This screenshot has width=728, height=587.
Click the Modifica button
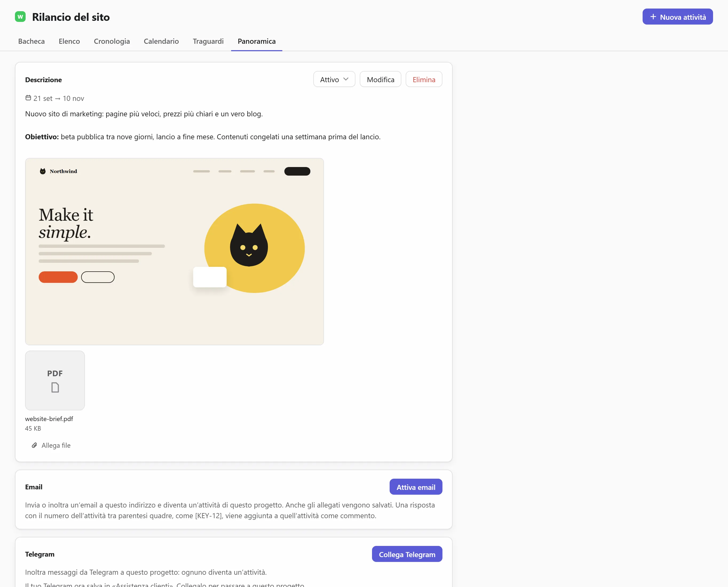click(x=380, y=79)
